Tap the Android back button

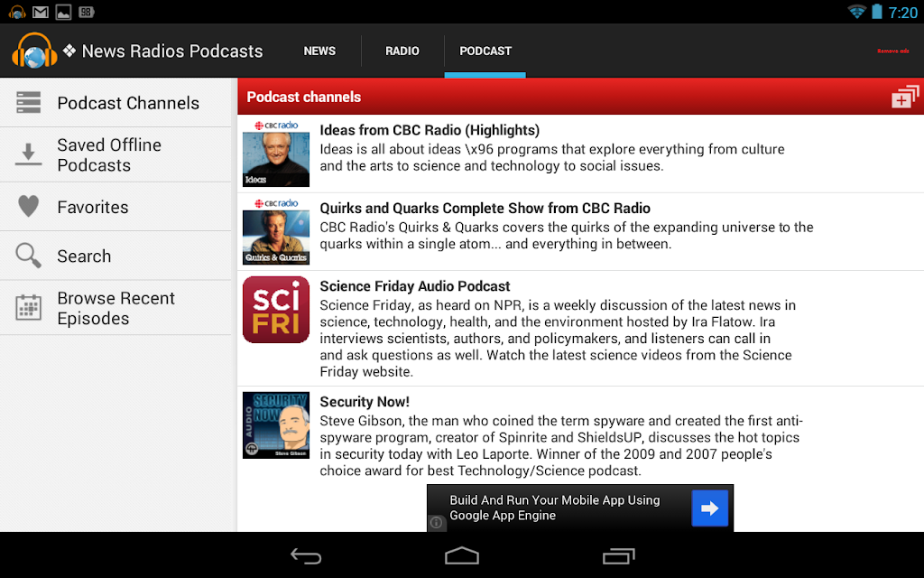(x=306, y=555)
